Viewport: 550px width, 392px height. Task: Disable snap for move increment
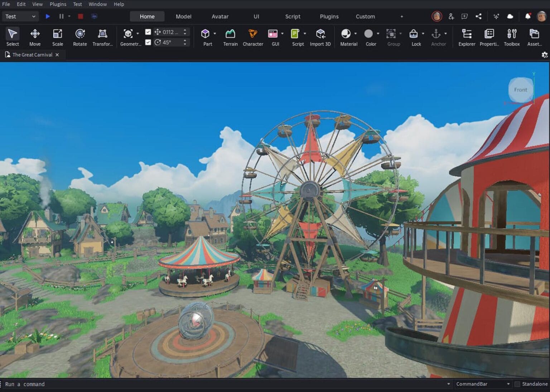(x=148, y=32)
